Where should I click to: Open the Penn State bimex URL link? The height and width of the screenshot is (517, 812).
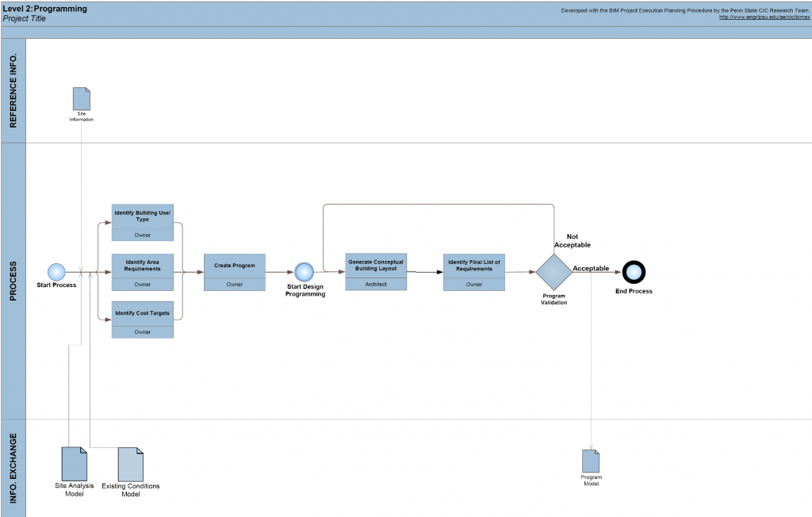click(x=764, y=17)
